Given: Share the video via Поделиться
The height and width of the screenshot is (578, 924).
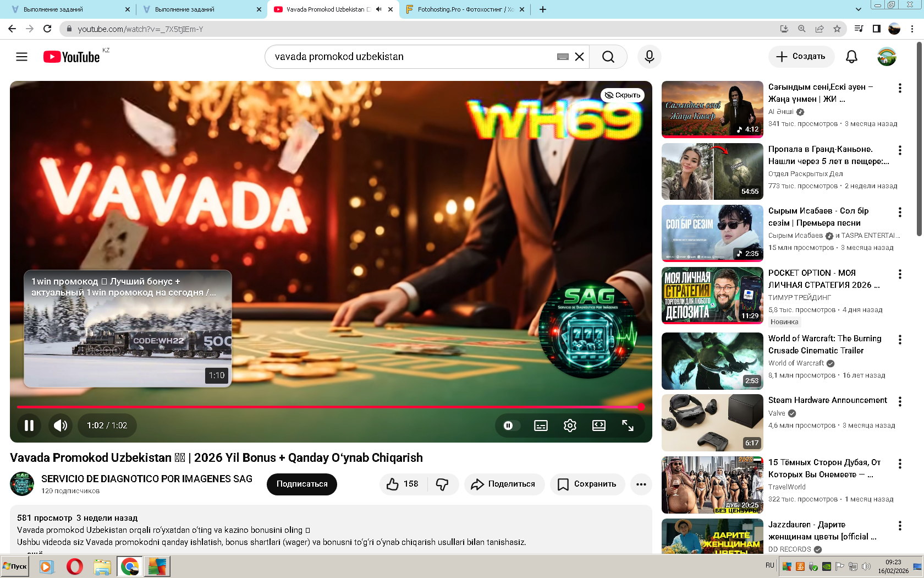Looking at the screenshot, I should tap(504, 484).
